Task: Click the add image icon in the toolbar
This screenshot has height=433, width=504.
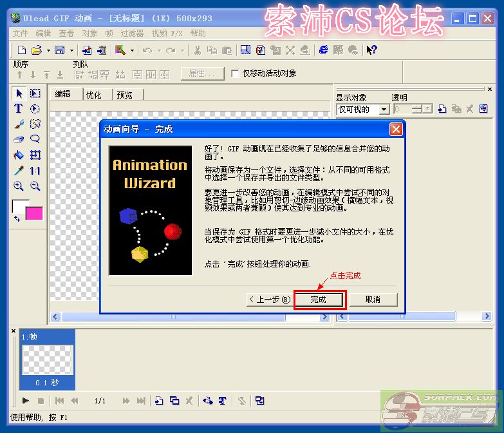Action: click(x=87, y=50)
